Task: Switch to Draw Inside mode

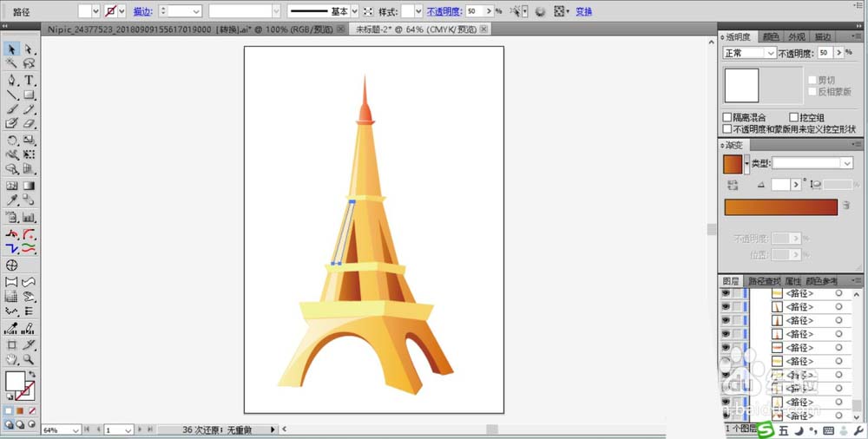Action: coord(31,424)
